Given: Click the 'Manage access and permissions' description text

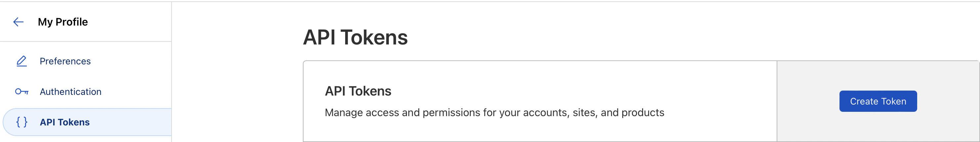Looking at the screenshot, I should click(x=494, y=112).
